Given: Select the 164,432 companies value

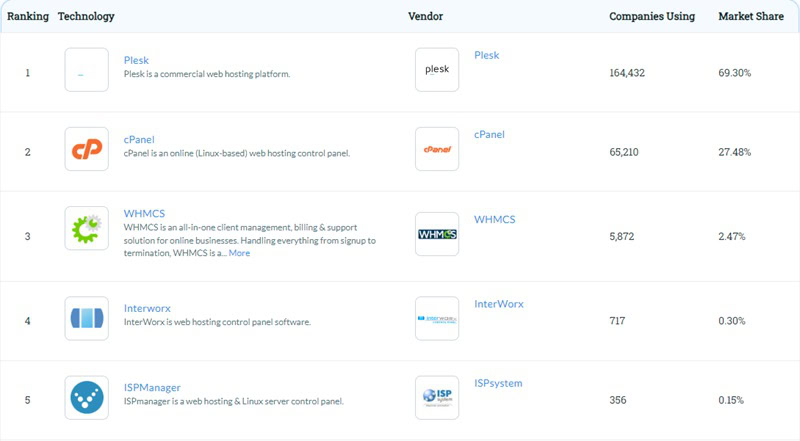Looking at the screenshot, I should pyautogui.click(x=627, y=73).
